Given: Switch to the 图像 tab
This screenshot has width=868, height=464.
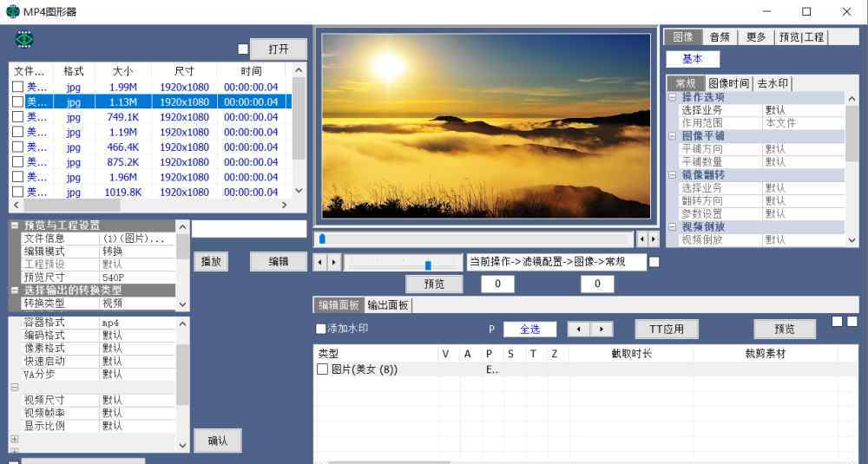Looking at the screenshot, I should pyautogui.click(x=683, y=37).
